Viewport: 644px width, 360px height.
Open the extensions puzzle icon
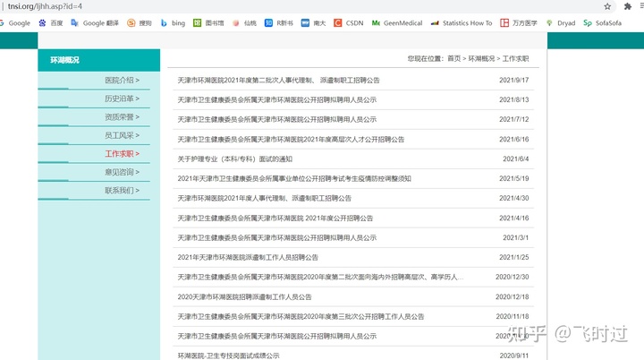point(628,6)
